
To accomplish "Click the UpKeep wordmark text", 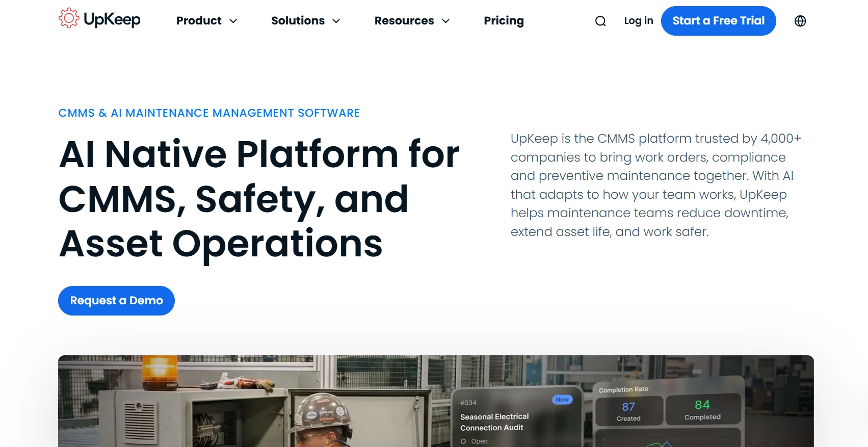I will tap(112, 19).
